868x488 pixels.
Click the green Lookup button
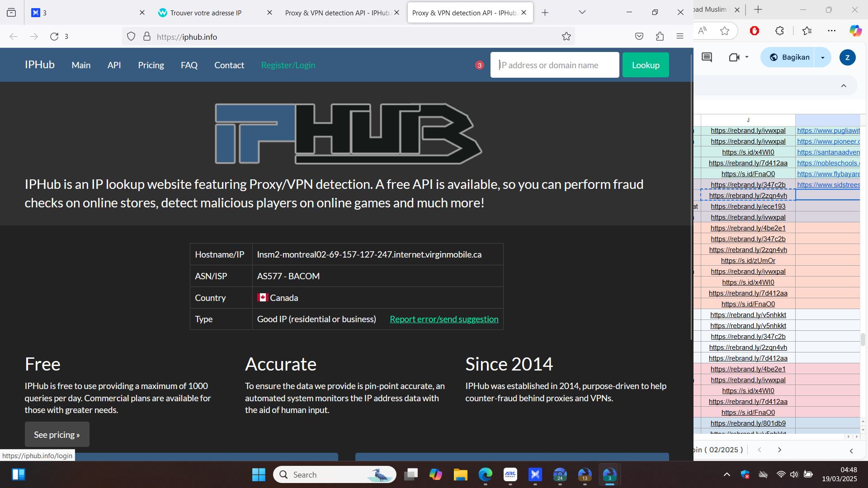[x=646, y=65]
